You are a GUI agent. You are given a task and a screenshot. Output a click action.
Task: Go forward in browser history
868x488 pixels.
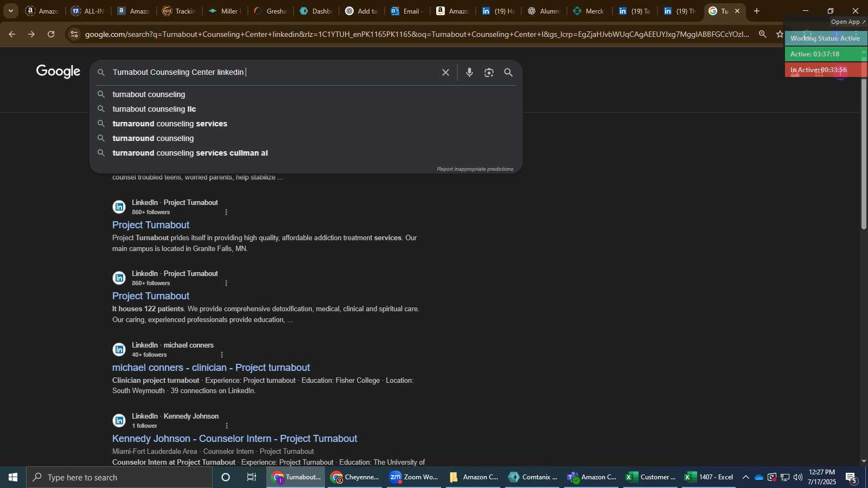[31, 34]
